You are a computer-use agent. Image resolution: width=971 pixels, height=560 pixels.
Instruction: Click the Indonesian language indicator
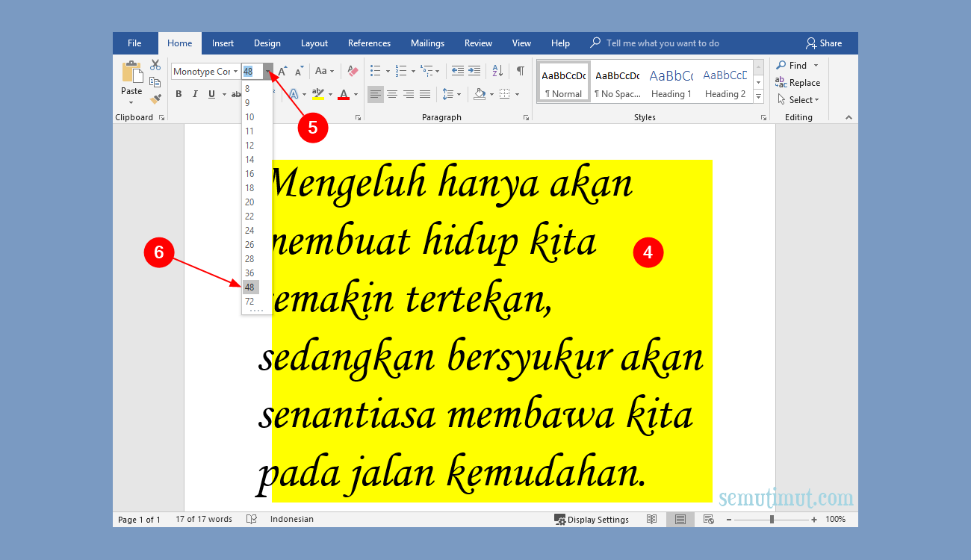pyautogui.click(x=292, y=519)
